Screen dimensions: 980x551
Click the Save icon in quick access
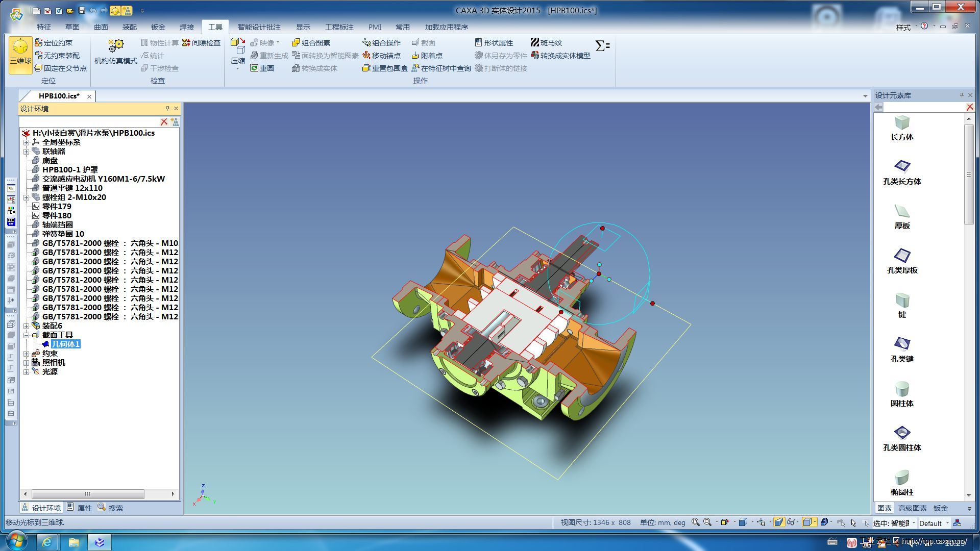[81, 11]
